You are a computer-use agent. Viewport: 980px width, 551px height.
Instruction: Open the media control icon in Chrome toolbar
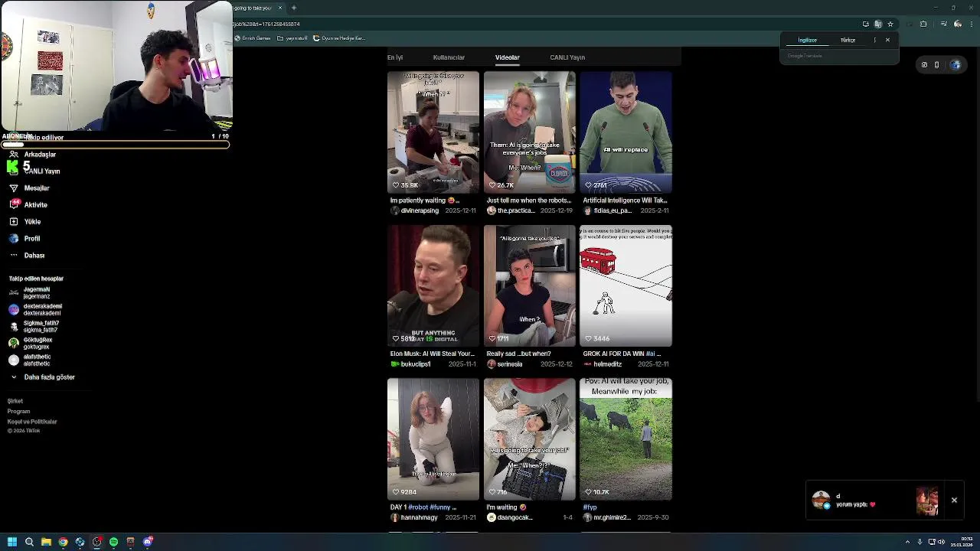943,24
